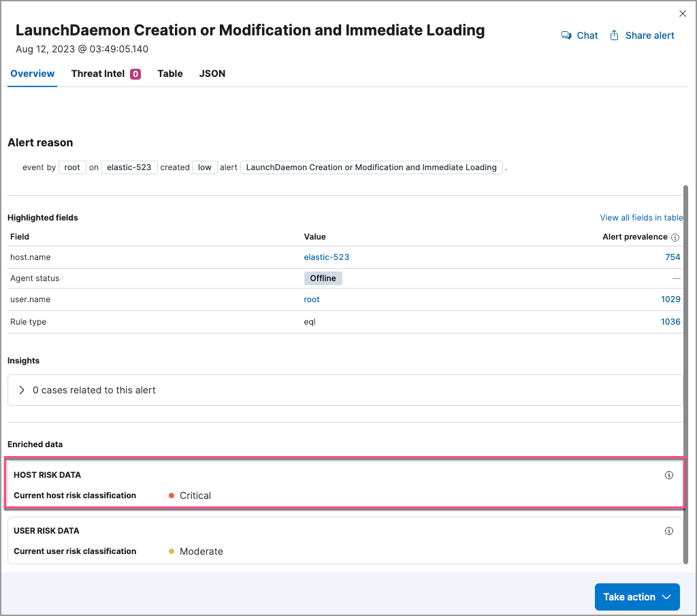Image resolution: width=697 pixels, height=616 pixels.
Task: Click the root user name link
Action: coord(312,299)
